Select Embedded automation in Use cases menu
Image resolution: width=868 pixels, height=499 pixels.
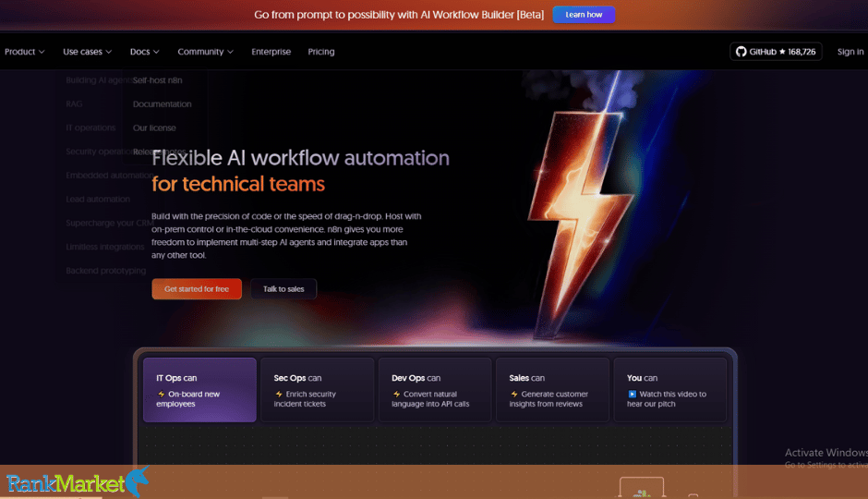point(110,176)
